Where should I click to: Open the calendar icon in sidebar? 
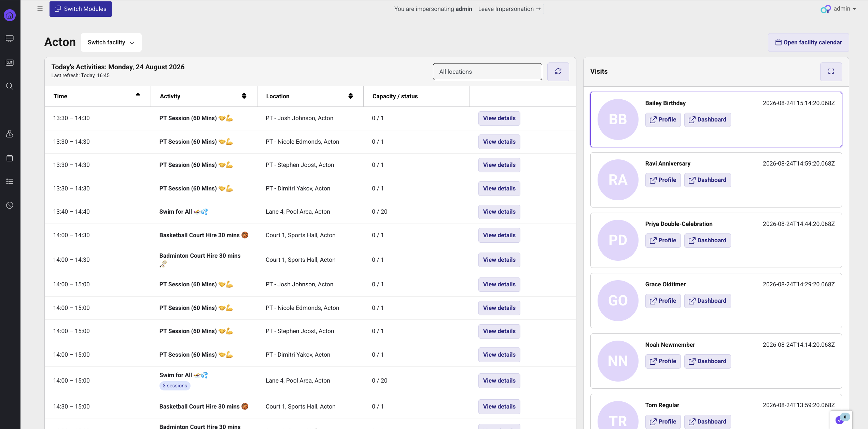coord(10,158)
